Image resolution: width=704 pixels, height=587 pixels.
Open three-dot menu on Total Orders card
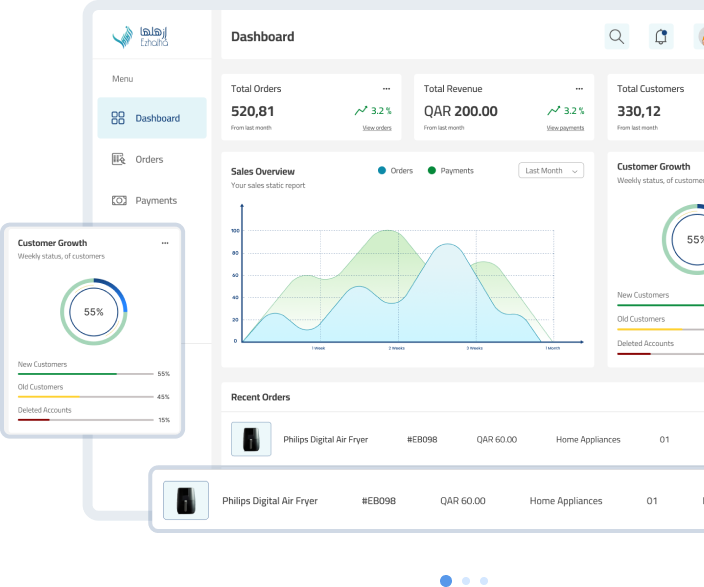tap(386, 89)
